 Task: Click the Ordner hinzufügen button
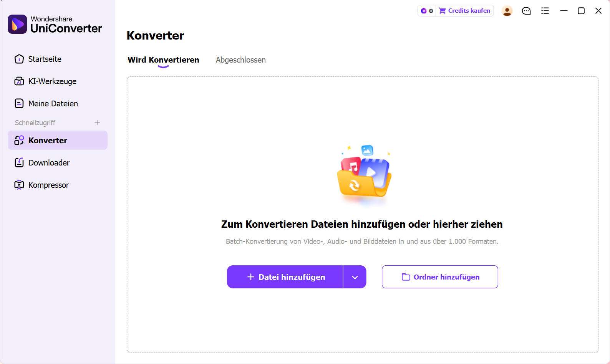pyautogui.click(x=440, y=277)
